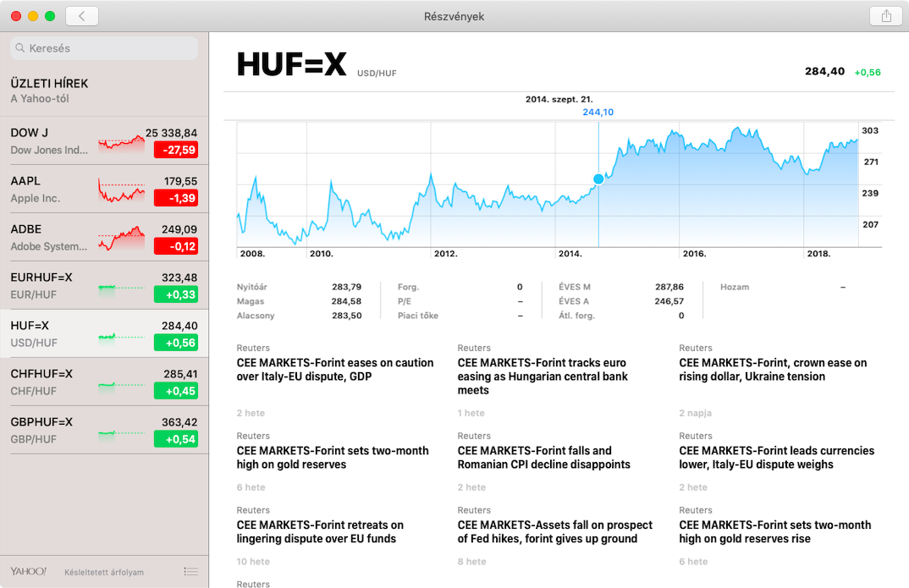Click the ÉVES M value 287,86
Image resolution: width=909 pixels, height=588 pixels.
coord(669,287)
